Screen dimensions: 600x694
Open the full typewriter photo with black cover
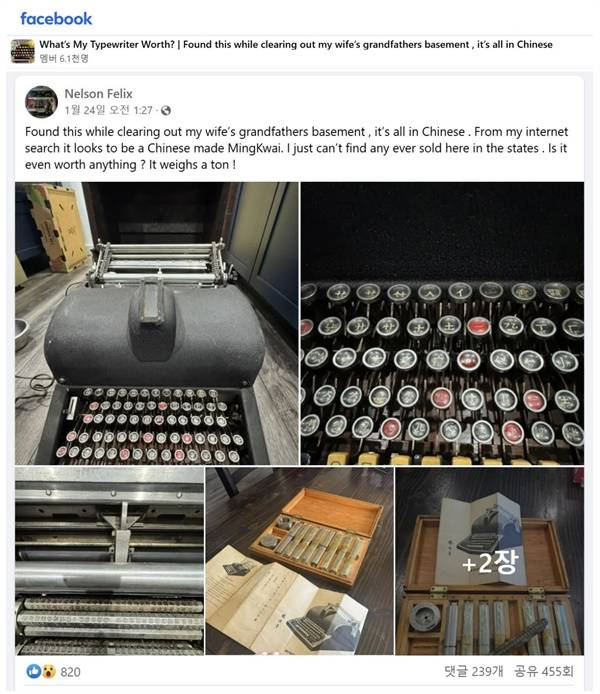coord(157,323)
